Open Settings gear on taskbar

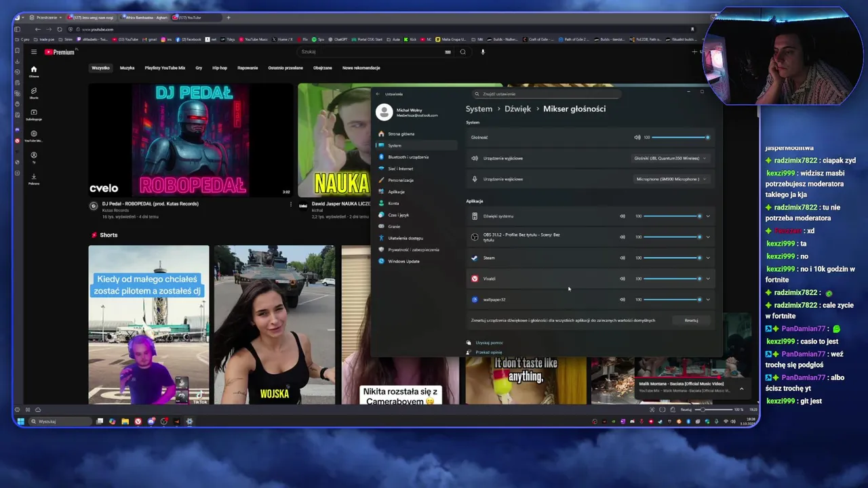click(189, 422)
